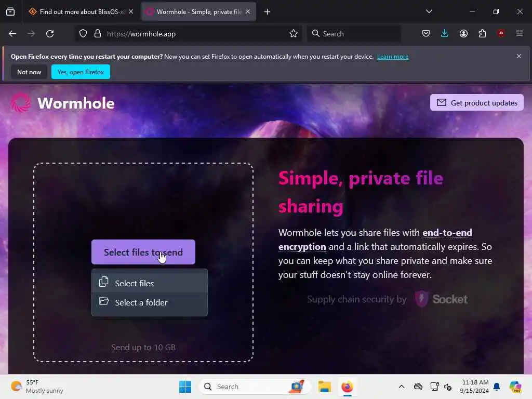This screenshot has height=399, width=532.
Task: Click Yes, open Firefox button
Action: click(x=81, y=72)
